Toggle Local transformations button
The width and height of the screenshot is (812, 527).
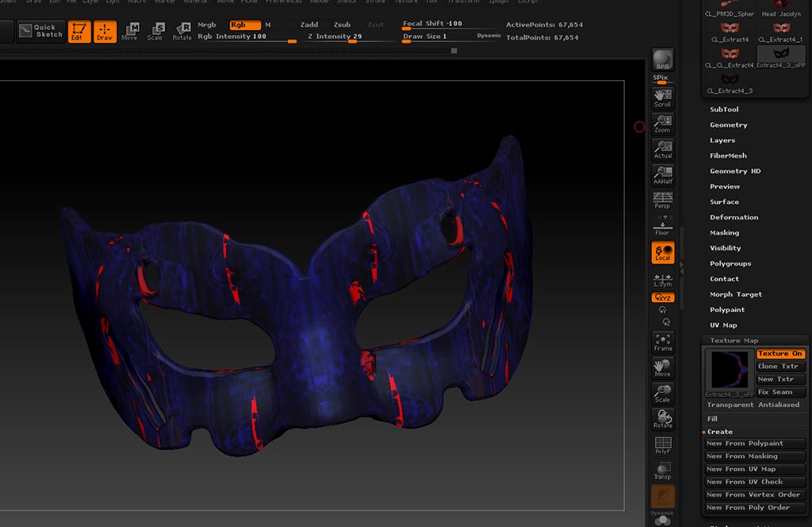pos(663,252)
